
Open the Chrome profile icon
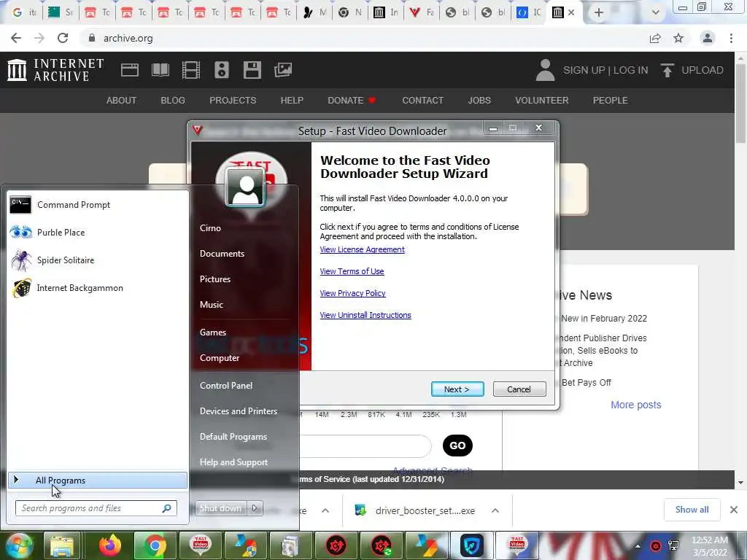click(707, 38)
